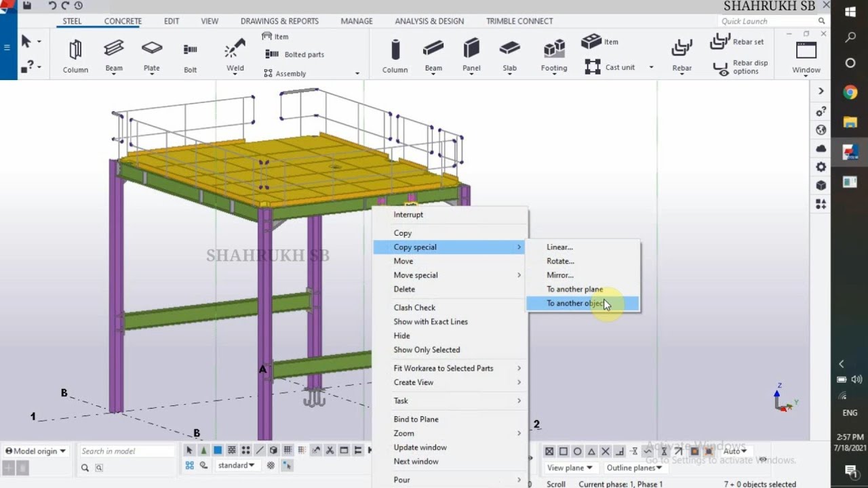Open the EDIT ribbon tab

click(x=172, y=21)
